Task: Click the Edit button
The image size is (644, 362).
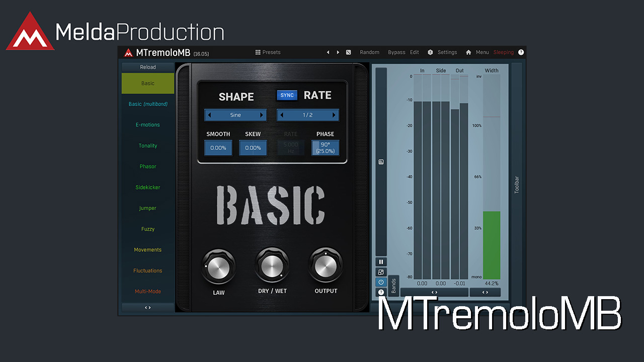Action: [414, 52]
